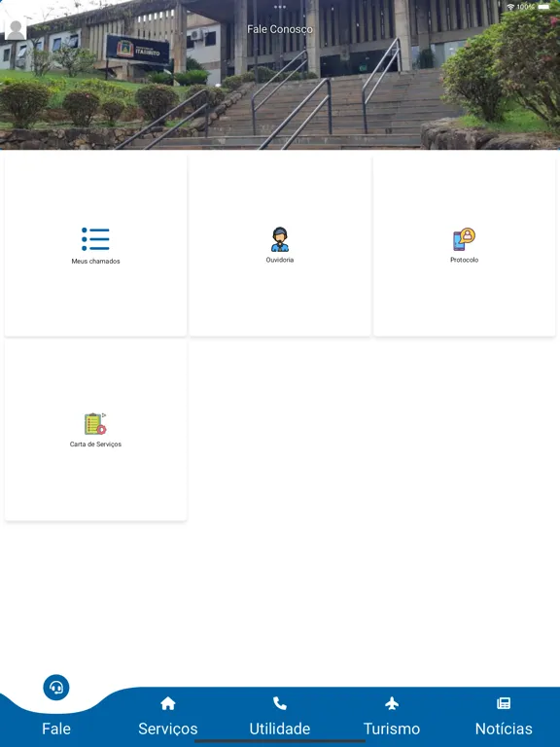This screenshot has height=747, width=560.
Task: Tap the three-dot indicator at top center
Action: [x=280, y=7]
